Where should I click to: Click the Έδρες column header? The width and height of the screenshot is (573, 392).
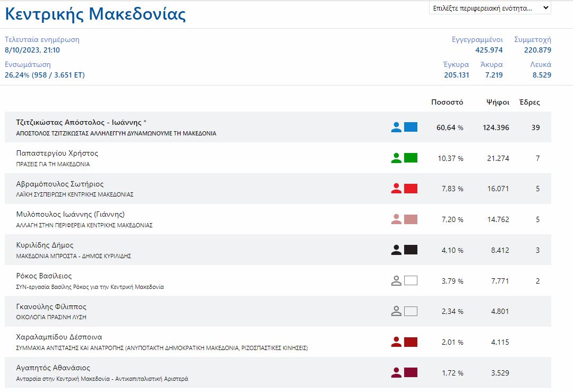tap(529, 102)
